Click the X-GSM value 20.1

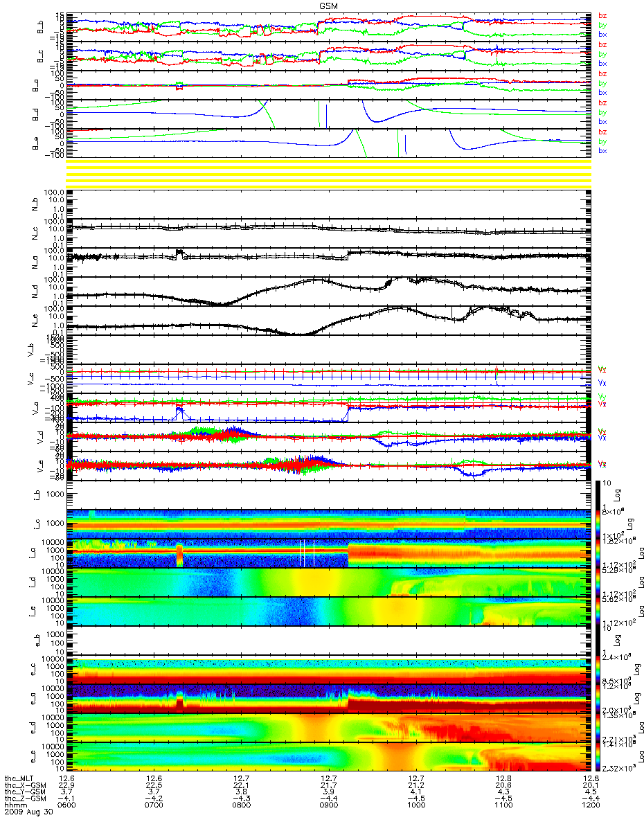pos(590,785)
